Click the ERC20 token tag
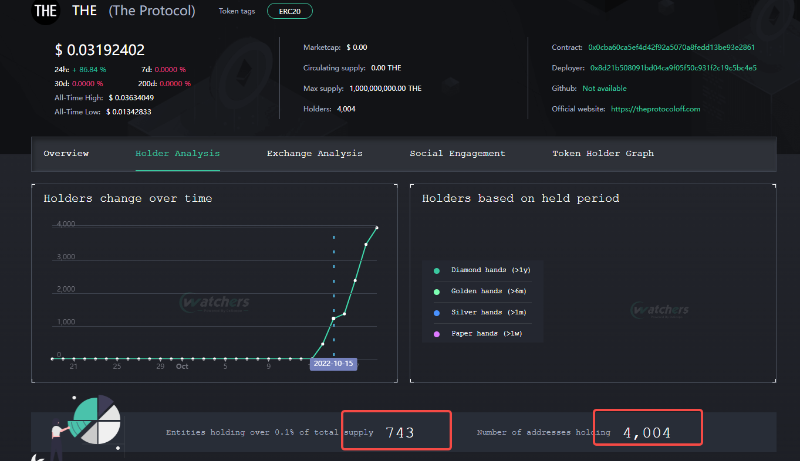Image resolution: width=800 pixels, height=461 pixels. (290, 11)
